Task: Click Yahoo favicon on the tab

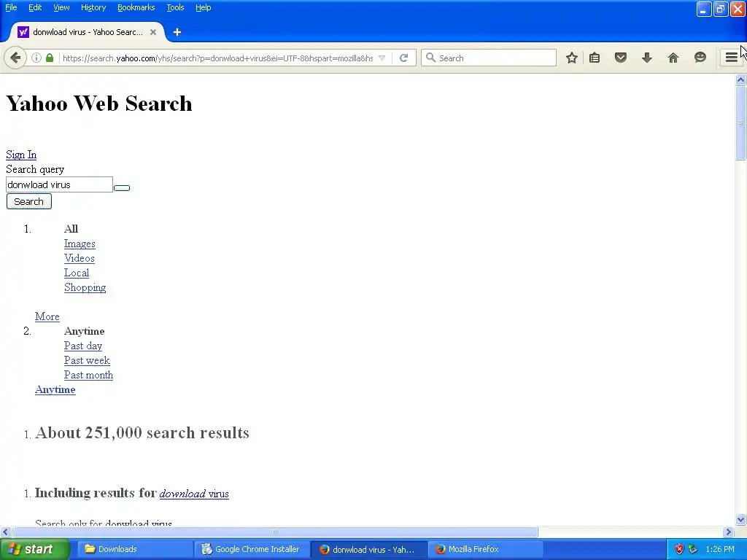Action: pos(23,32)
